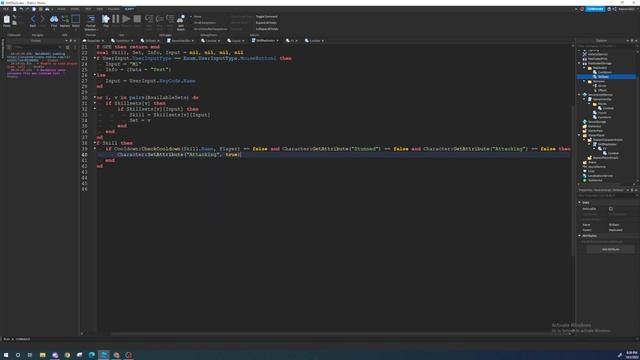The image size is (640, 360).
Task: Click the Step Into debugger icon
Action: [x=149, y=19]
